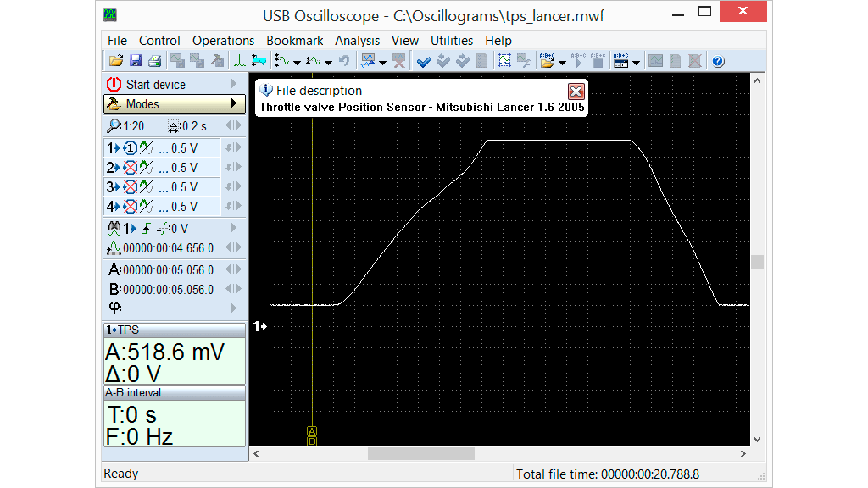Click the time scale 0.2 s icon
This screenshot has width=868, height=488.
click(x=173, y=127)
